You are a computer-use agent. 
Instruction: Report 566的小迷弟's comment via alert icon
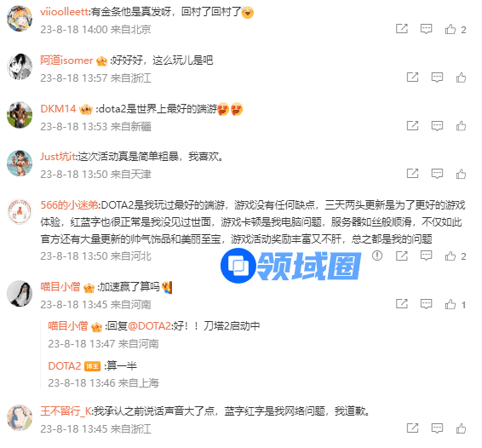tap(377, 256)
